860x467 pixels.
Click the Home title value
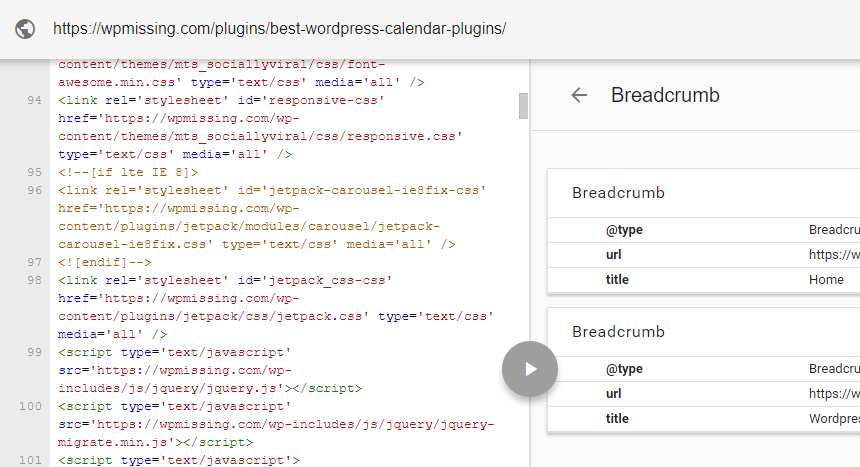(x=826, y=280)
